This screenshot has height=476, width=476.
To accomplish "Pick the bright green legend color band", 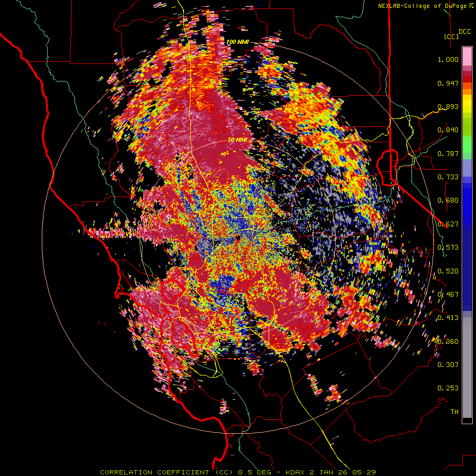I will (467, 144).
